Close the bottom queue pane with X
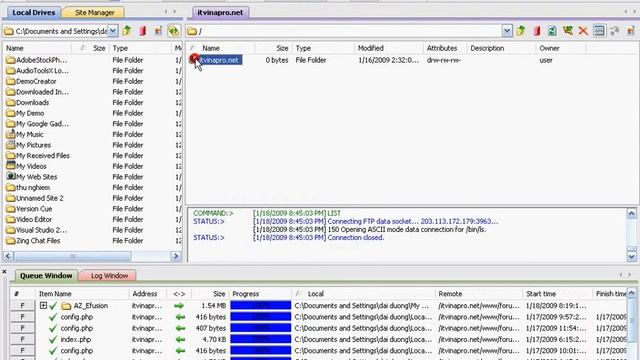The image size is (640, 360). click(4, 271)
